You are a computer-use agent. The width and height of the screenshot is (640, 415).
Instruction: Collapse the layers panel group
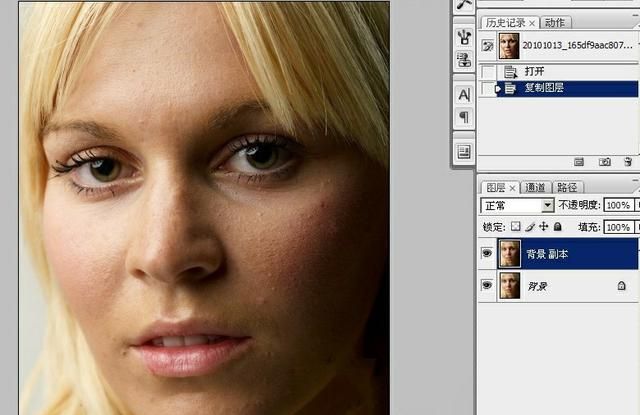636,180
